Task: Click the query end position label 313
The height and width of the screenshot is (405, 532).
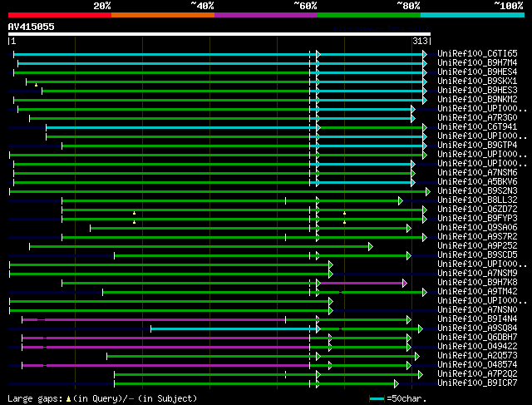Action: tap(420, 41)
